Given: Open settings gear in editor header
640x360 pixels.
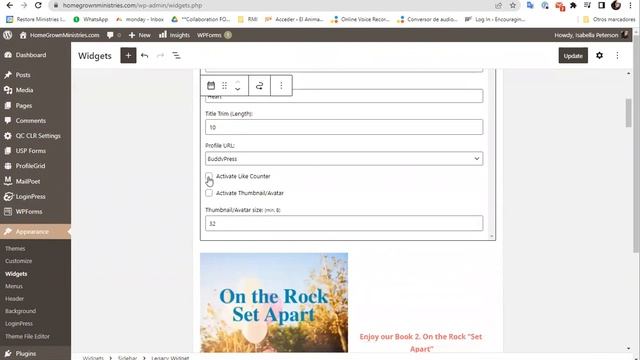Looking at the screenshot, I should pyautogui.click(x=599, y=55).
